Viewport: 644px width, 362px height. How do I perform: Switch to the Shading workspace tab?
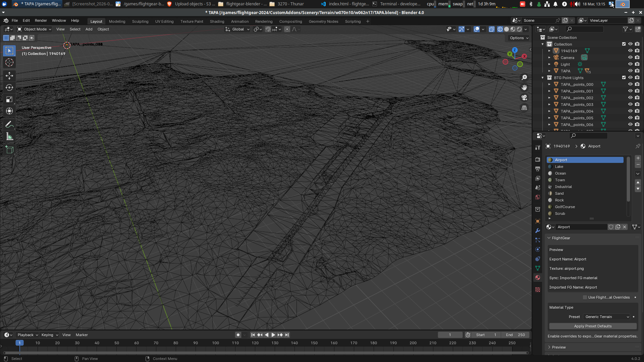point(217,21)
